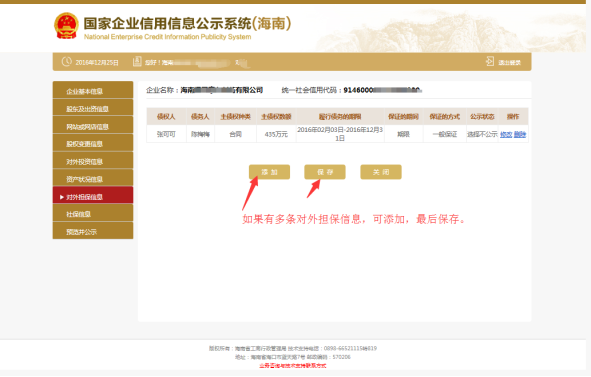Click the clock icon beside the date
591x377 pixels.
tap(67, 61)
